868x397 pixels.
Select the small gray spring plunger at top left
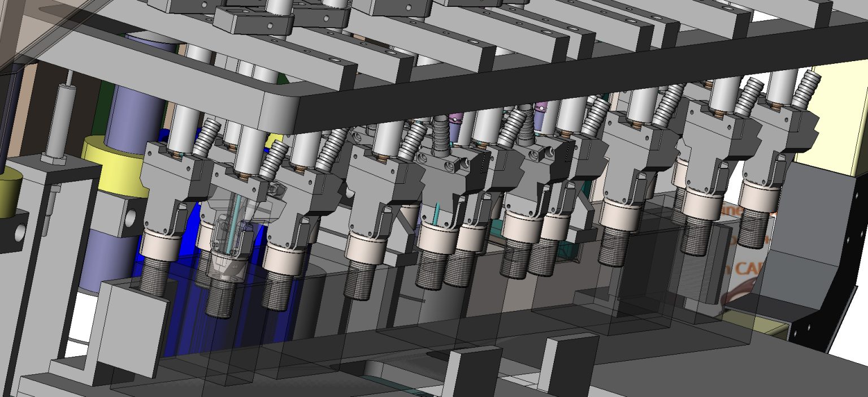click(64, 113)
